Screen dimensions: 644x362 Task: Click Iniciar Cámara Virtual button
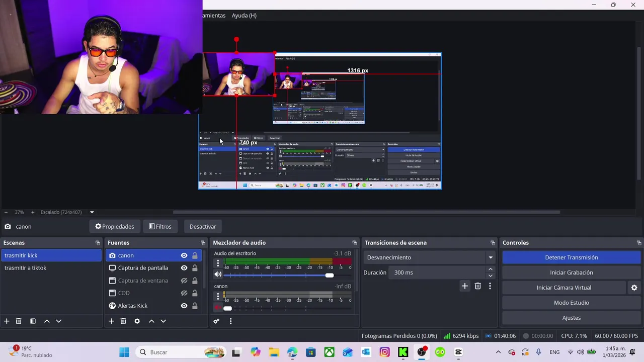click(563, 288)
